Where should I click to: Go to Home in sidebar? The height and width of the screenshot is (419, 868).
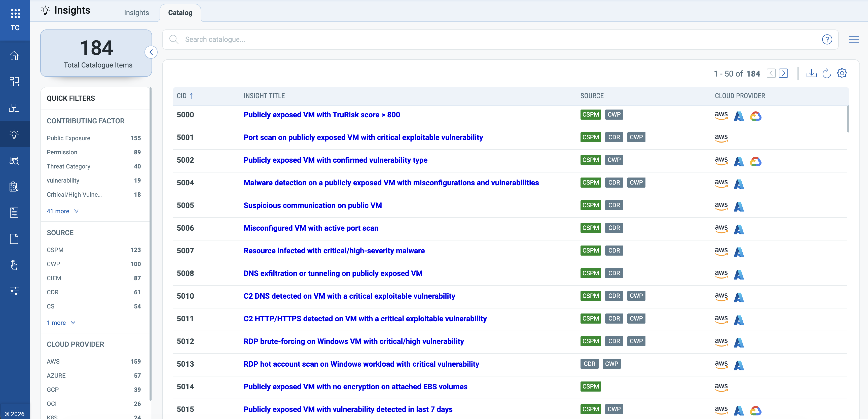[14, 55]
